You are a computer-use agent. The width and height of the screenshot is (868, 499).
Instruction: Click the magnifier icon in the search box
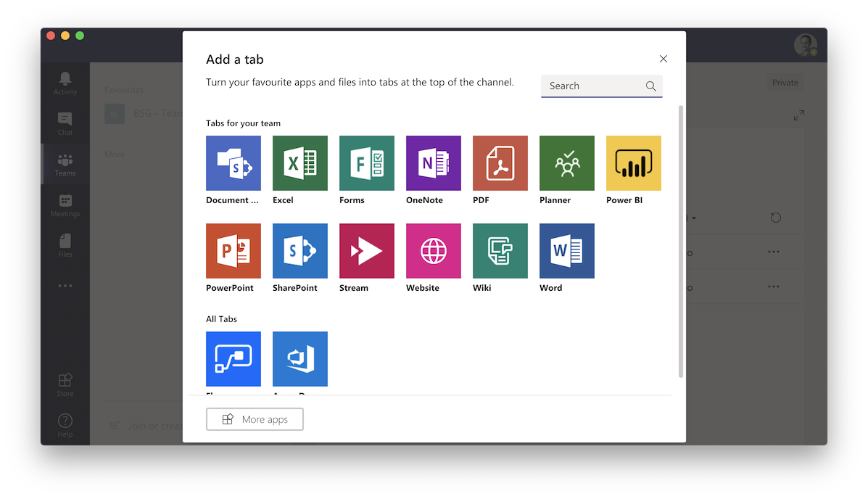pos(651,86)
